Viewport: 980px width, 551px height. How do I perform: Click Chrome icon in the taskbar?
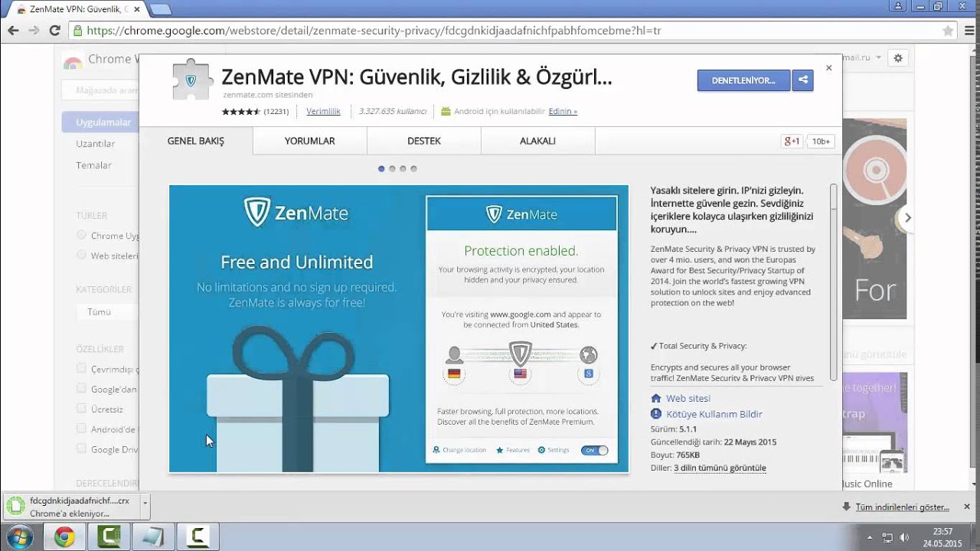pos(64,537)
